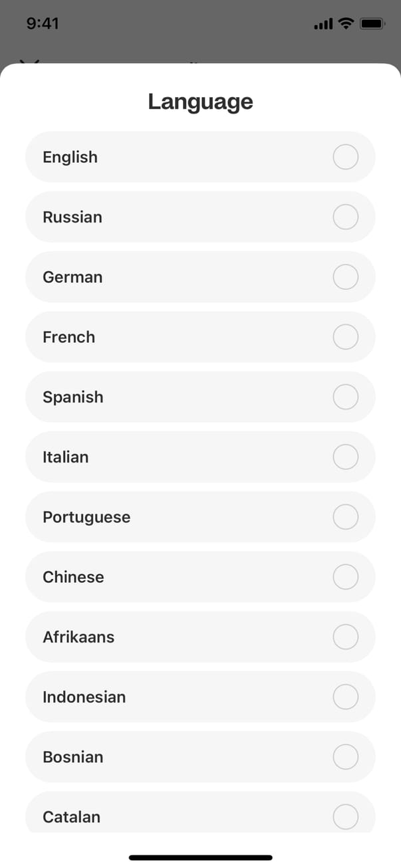401x868 pixels.
Task: Choose the Bosnian radio button
Action: 345,757
